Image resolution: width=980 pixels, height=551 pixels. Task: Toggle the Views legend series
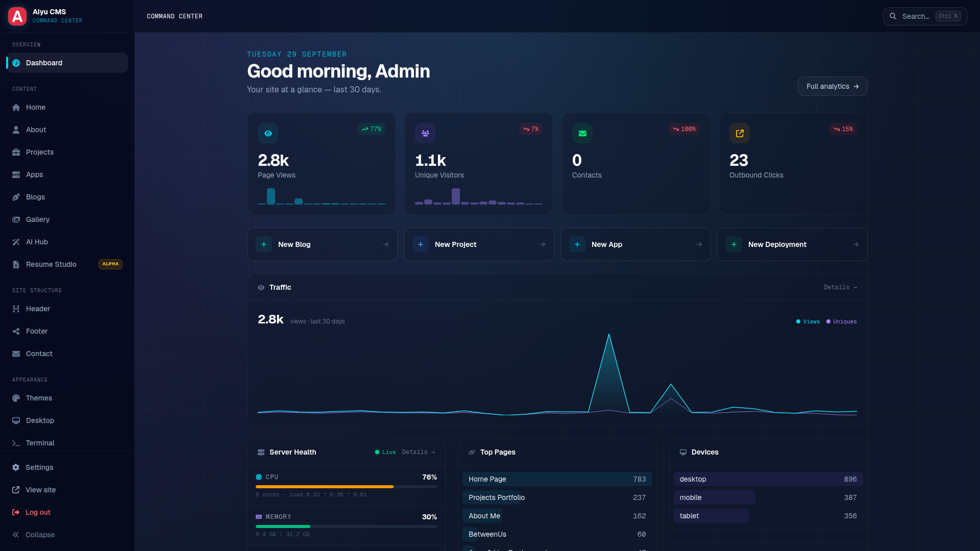808,321
